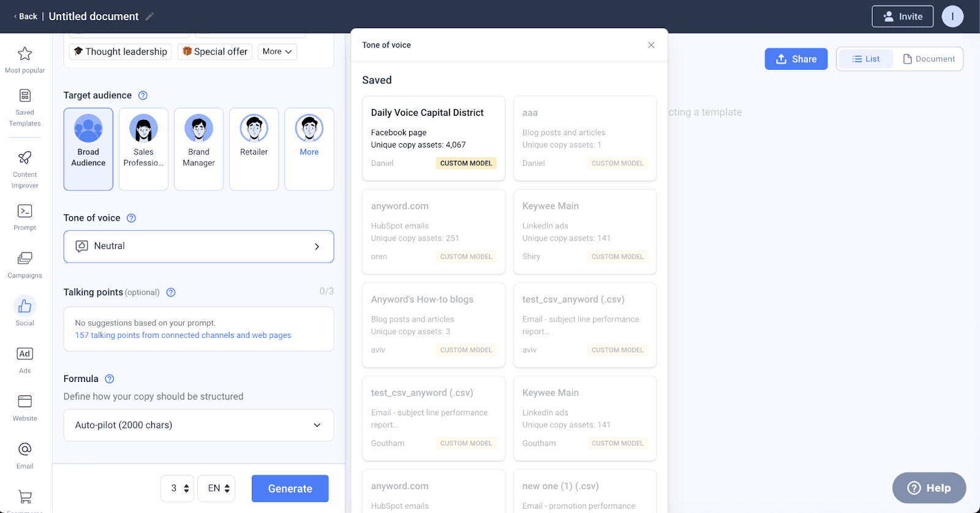Open Website in sidebar
This screenshot has width=980, height=513.
pyautogui.click(x=24, y=408)
